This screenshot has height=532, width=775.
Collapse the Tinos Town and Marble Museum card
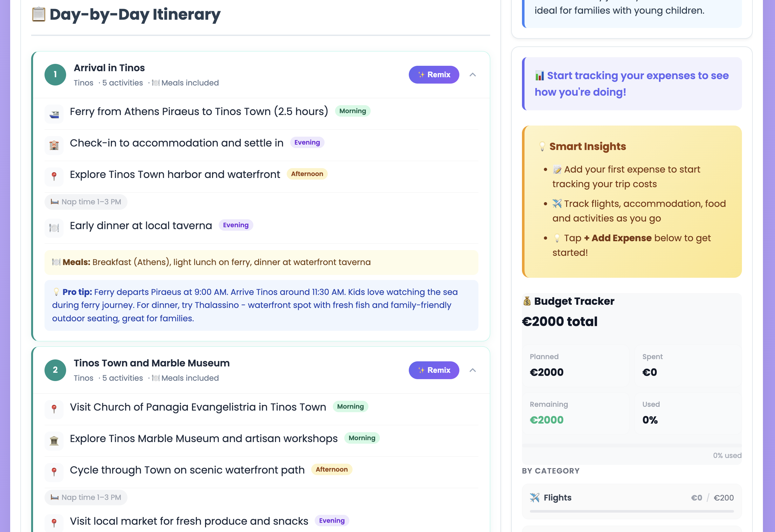pyautogui.click(x=473, y=370)
